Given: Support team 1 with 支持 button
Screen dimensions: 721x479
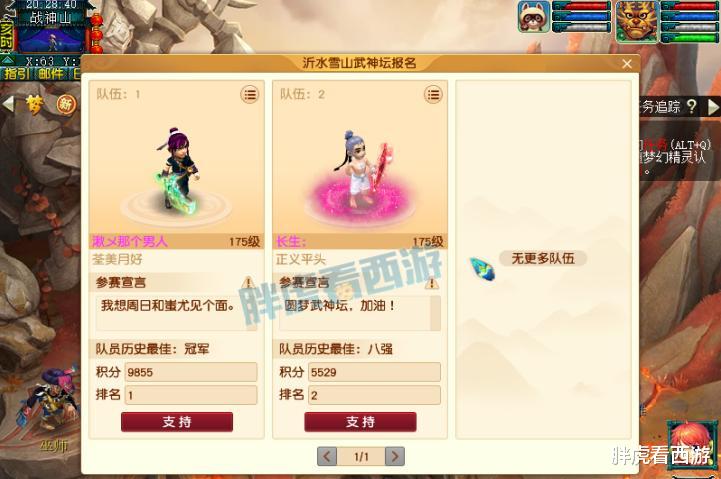Looking at the screenshot, I should click(177, 422).
